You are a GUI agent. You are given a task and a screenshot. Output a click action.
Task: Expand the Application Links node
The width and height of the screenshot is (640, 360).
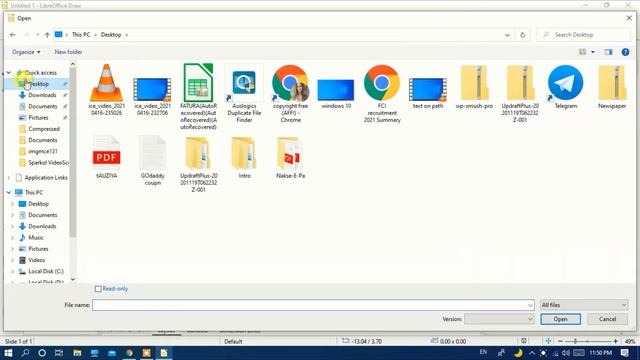pos(9,178)
